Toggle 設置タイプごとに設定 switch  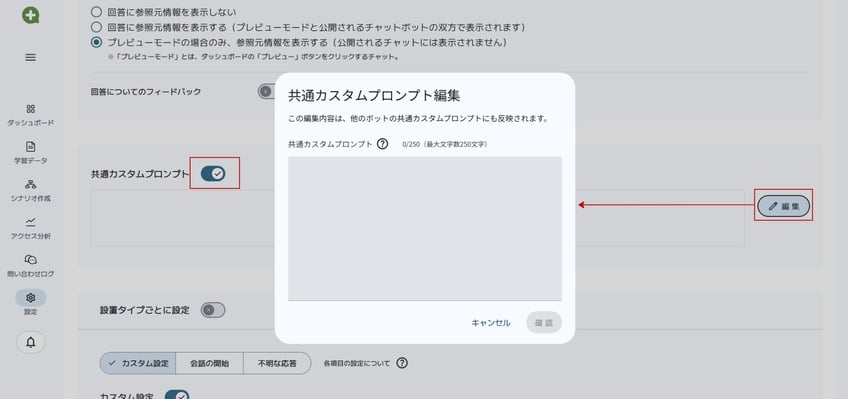213,310
